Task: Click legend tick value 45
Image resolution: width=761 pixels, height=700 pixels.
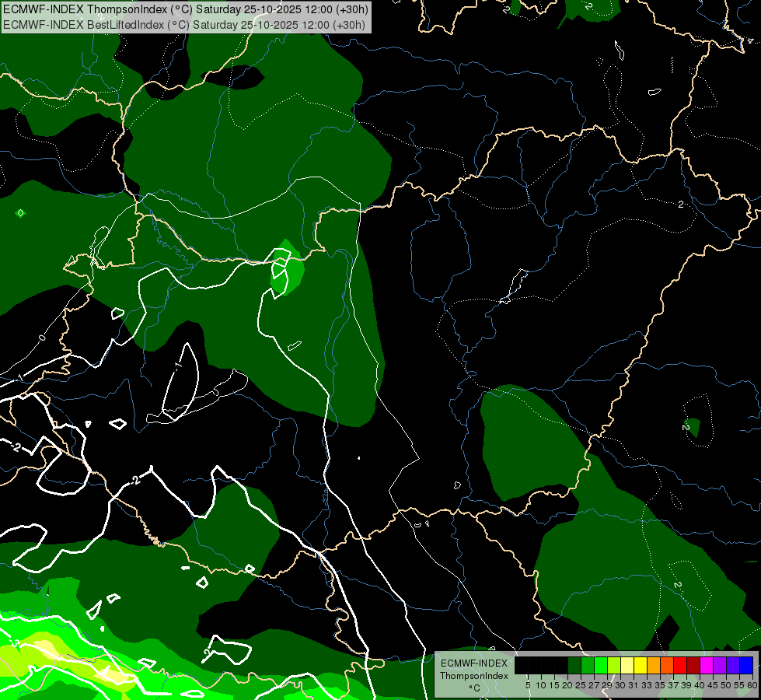Action: click(713, 685)
